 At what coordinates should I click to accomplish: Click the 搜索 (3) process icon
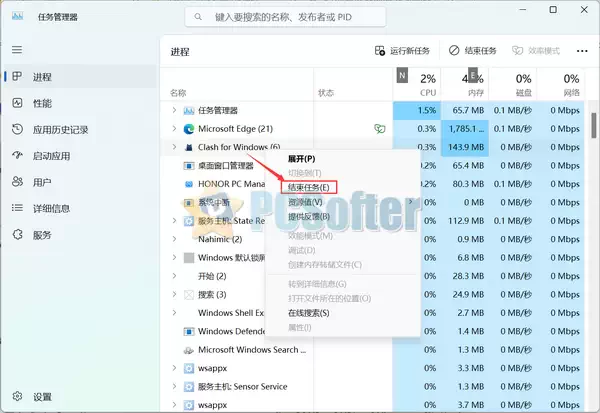[189, 295]
